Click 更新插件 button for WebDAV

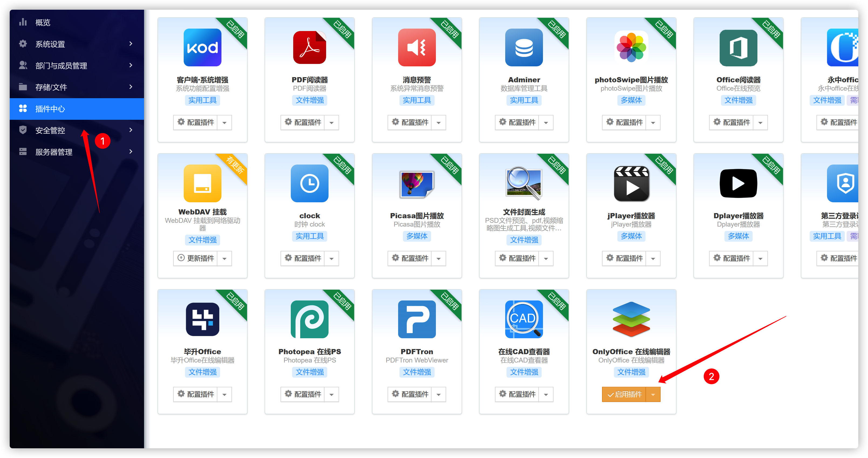[196, 258]
